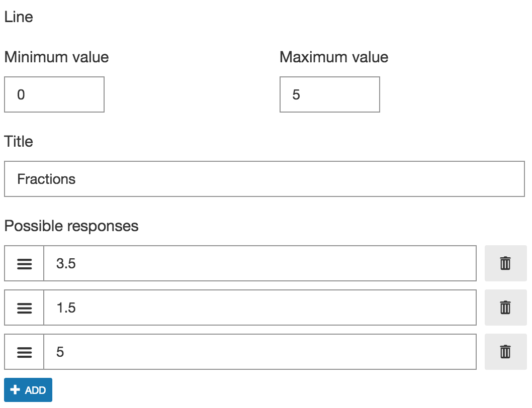Viewport: 532px width, 408px height.
Task: Select the hamburger handle of the last response
Action: pos(25,352)
